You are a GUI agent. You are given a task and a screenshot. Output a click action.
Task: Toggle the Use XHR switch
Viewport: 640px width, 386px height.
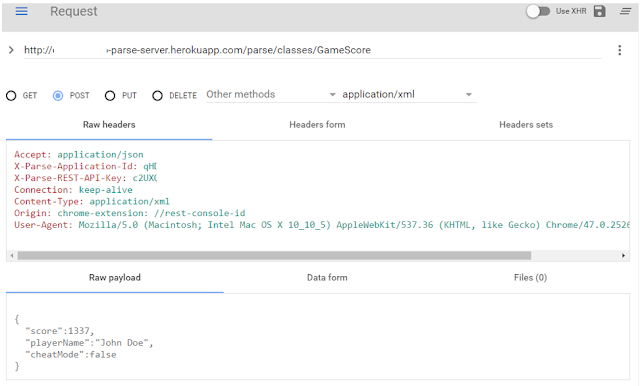[x=538, y=11]
